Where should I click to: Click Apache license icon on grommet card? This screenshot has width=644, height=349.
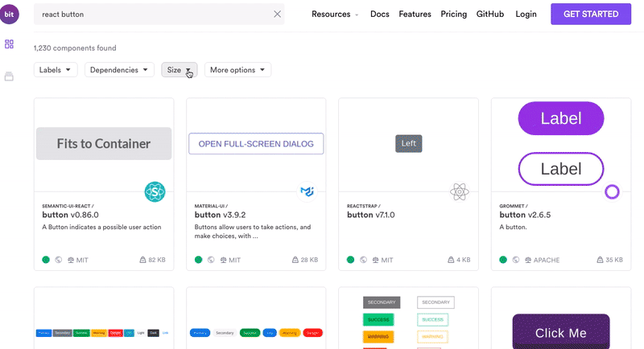point(528,260)
